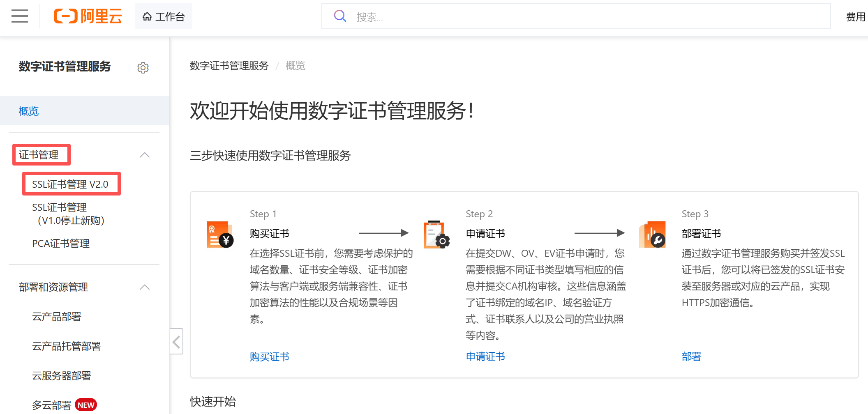Open 云服务器部署 in sidebar
868x414 pixels.
(x=62, y=376)
